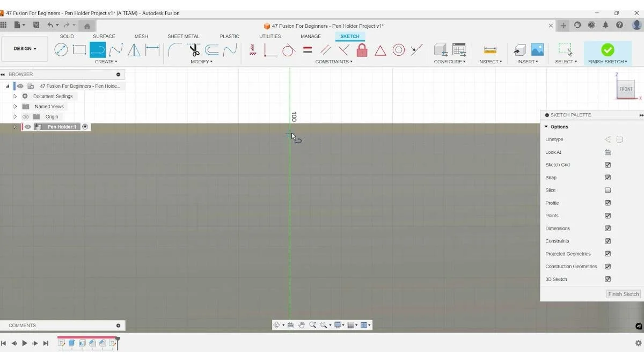Open the INSPECT dropdown menu
644x362 pixels.
(490, 62)
